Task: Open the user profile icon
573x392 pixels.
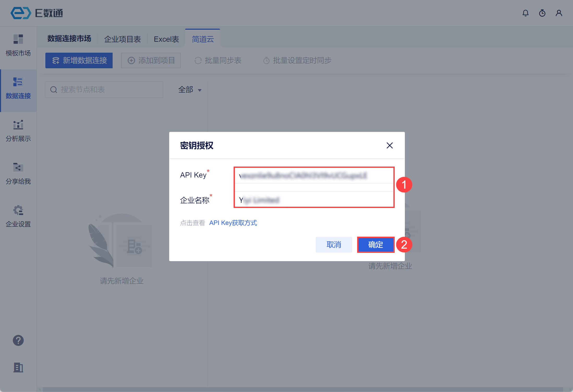Action: pos(559,13)
